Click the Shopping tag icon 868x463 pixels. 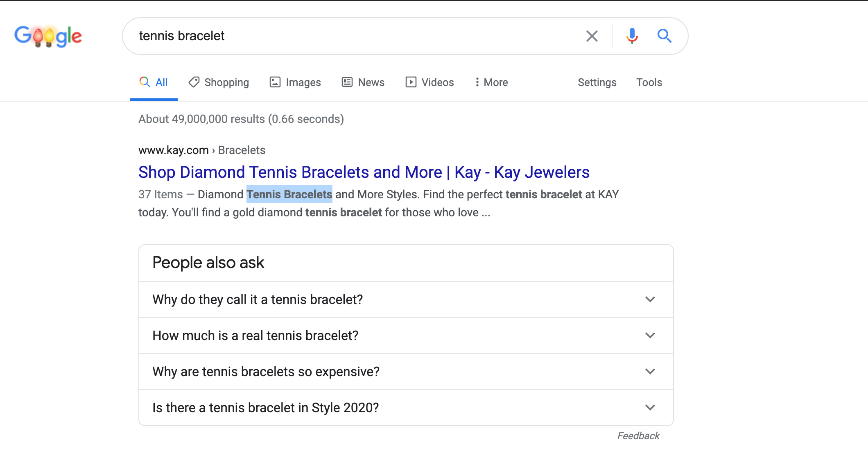coord(194,82)
